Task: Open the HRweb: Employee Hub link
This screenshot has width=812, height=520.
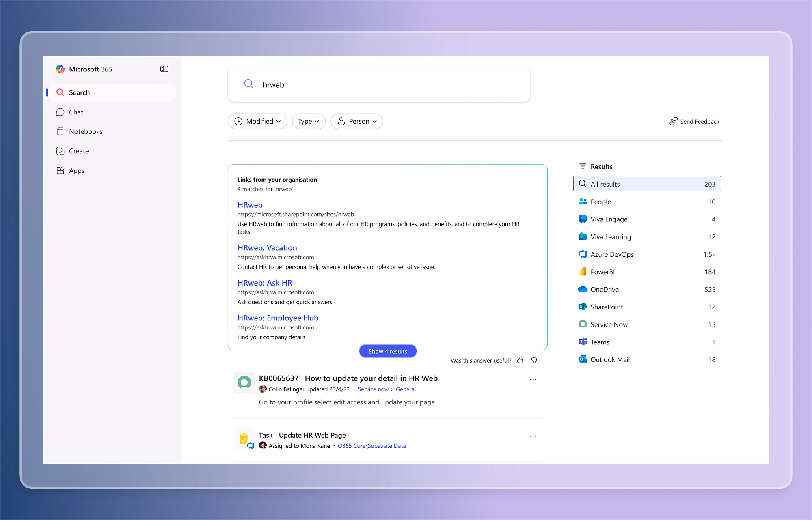Action: 278,318
